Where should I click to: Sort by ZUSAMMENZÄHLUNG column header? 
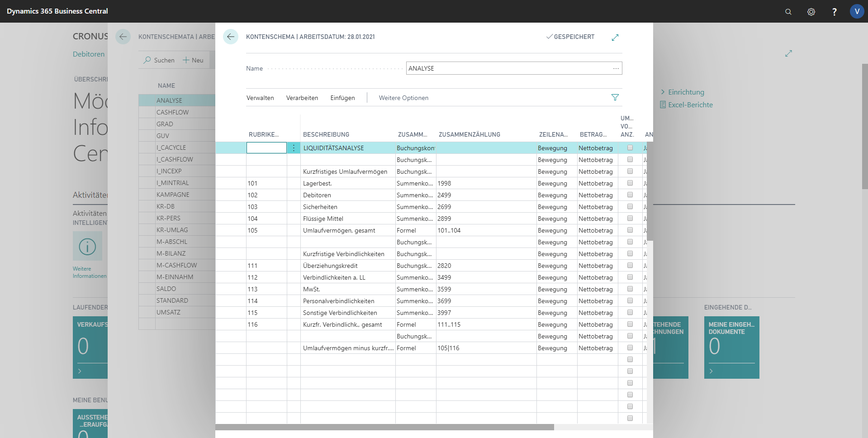point(470,135)
